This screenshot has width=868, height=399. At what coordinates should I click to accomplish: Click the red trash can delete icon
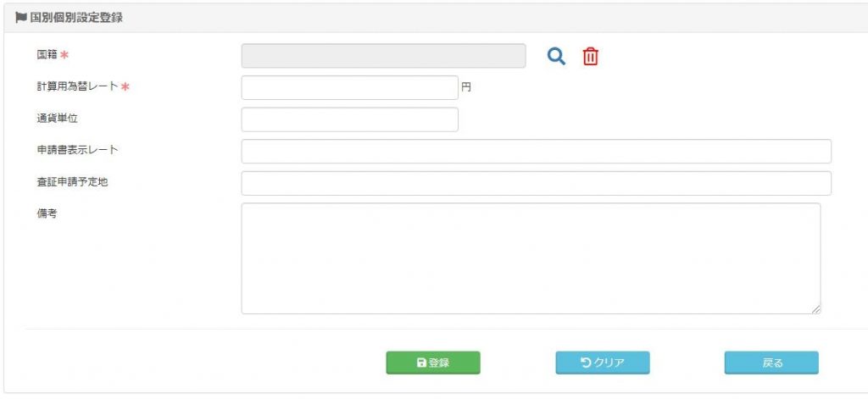[590, 57]
